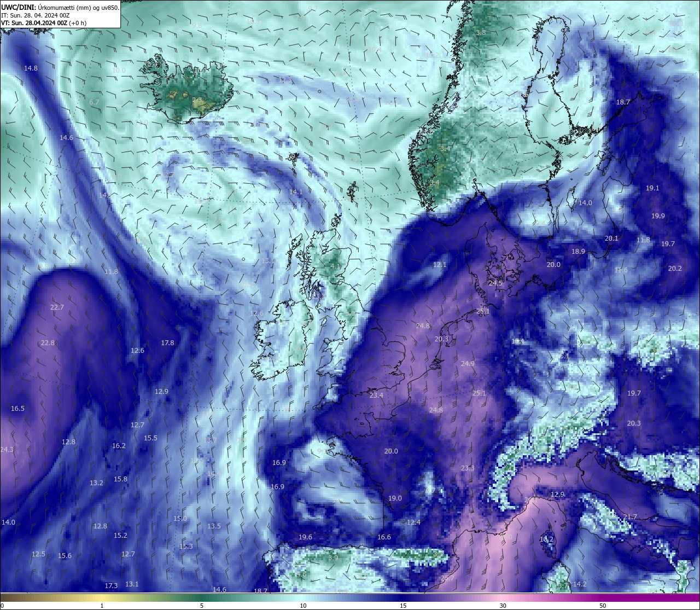Image resolution: width=700 pixels, height=610 pixels.
Task: Click the colorbar tick label 5
Action: [202, 606]
